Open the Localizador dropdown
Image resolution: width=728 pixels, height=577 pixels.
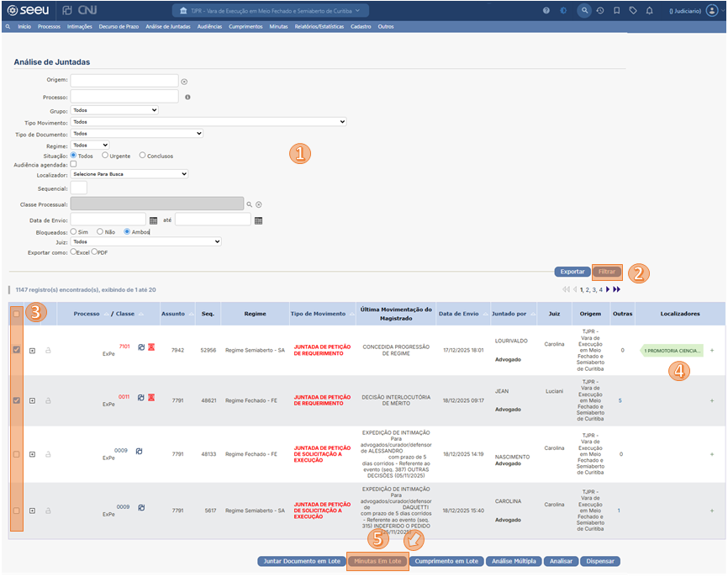[129, 174]
